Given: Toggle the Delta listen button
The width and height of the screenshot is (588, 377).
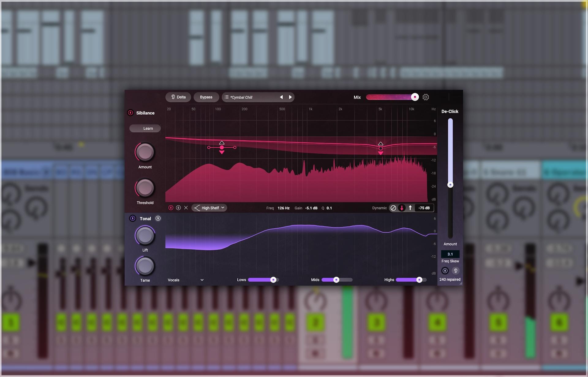Looking at the screenshot, I should pyautogui.click(x=178, y=97).
